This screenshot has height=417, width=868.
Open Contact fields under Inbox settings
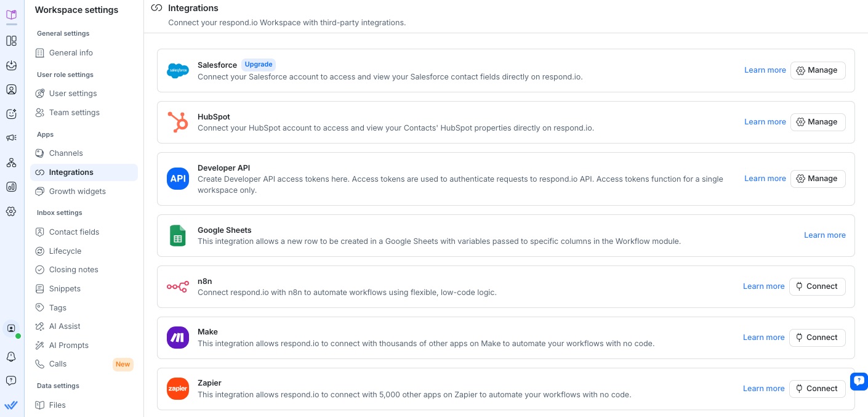click(x=74, y=232)
